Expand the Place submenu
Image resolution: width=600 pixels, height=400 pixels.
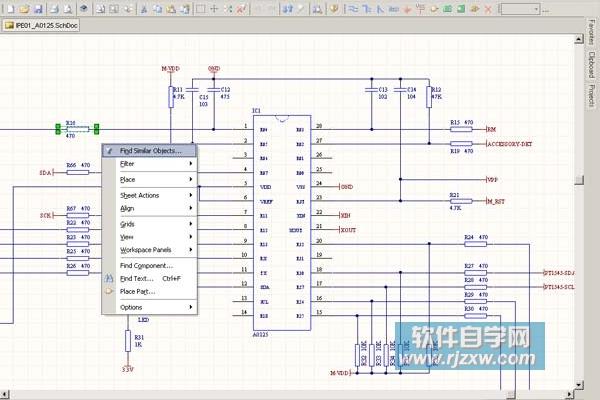click(x=150, y=179)
